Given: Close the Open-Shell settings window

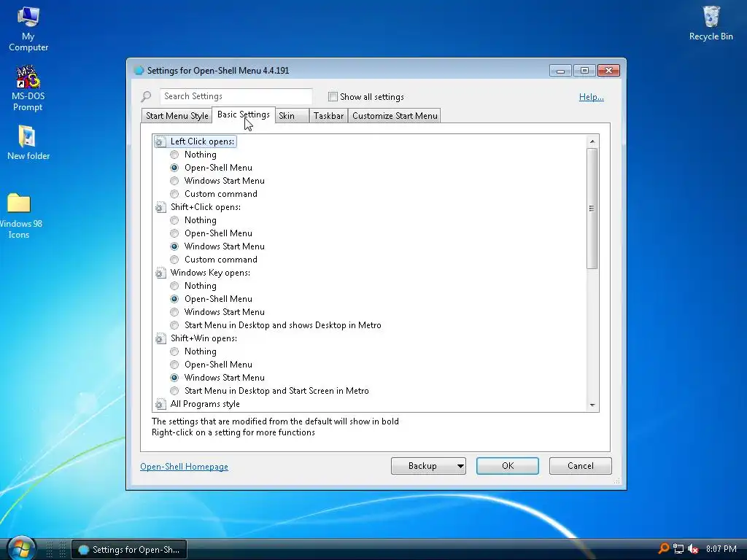Looking at the screenshot, I should coord(608,71).
